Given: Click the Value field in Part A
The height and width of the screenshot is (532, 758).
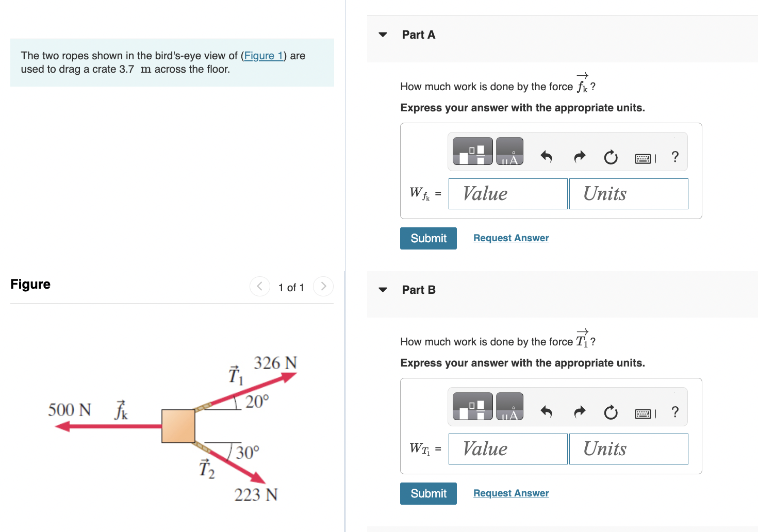Looking at the screenshot, I should click(x=507, y=193).
